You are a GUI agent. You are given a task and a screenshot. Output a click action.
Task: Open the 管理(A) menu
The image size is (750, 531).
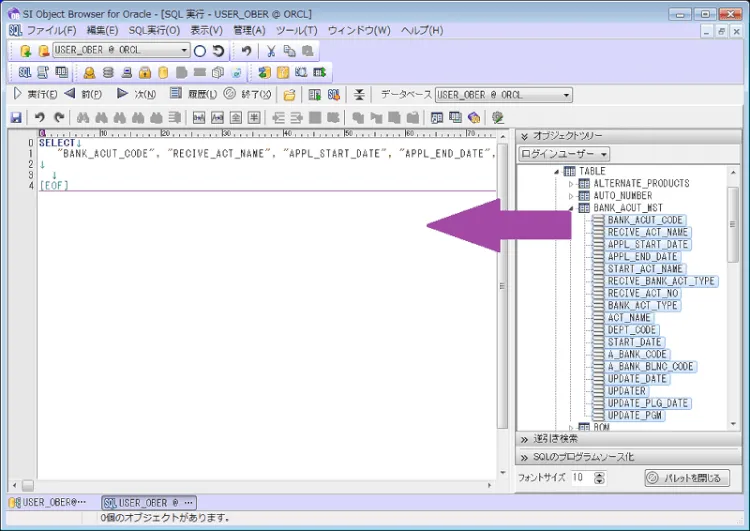(249, 31)
